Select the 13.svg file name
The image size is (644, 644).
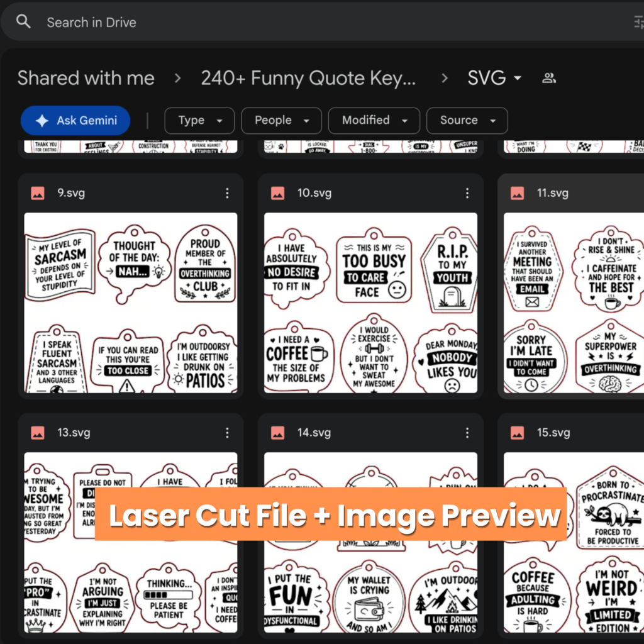tap(74, 433)
